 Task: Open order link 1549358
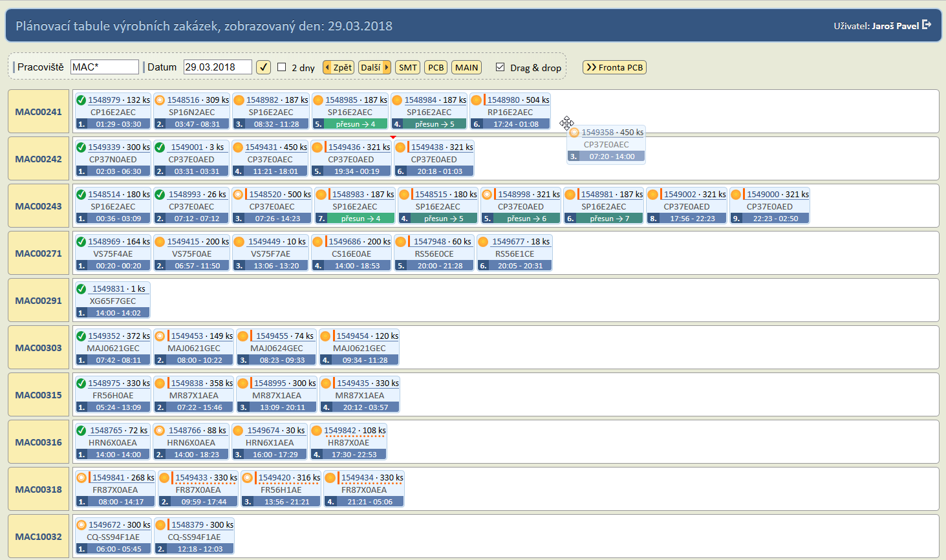(x=597, y=133)
